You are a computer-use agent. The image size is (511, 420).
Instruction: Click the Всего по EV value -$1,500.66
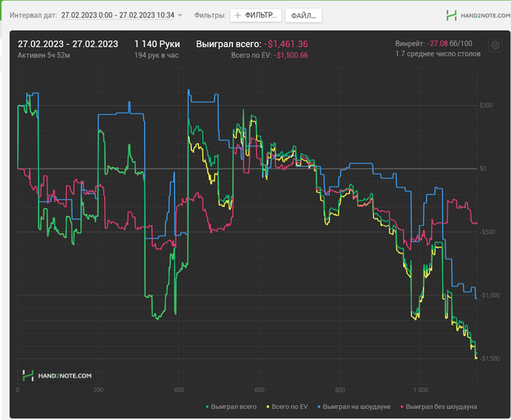point(291,56)
